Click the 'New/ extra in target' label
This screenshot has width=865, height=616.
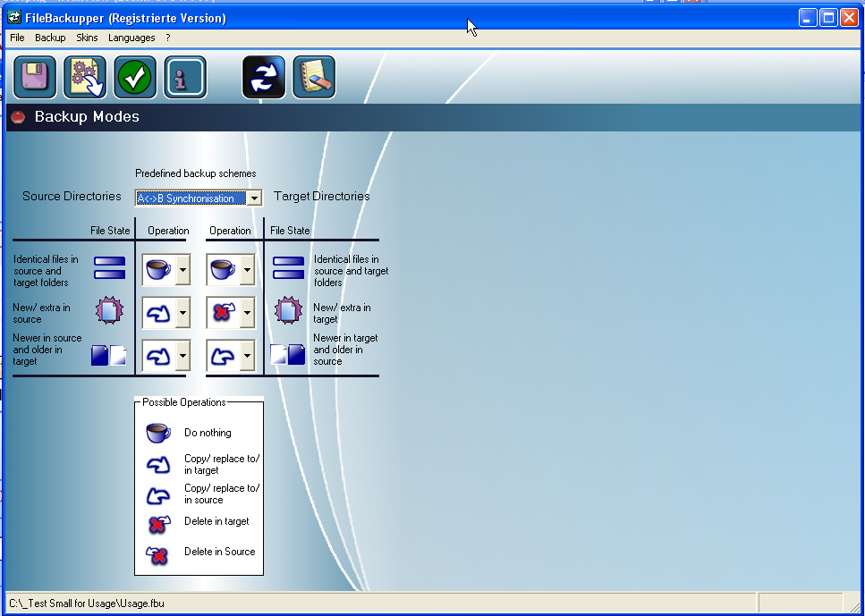(342, 313)
